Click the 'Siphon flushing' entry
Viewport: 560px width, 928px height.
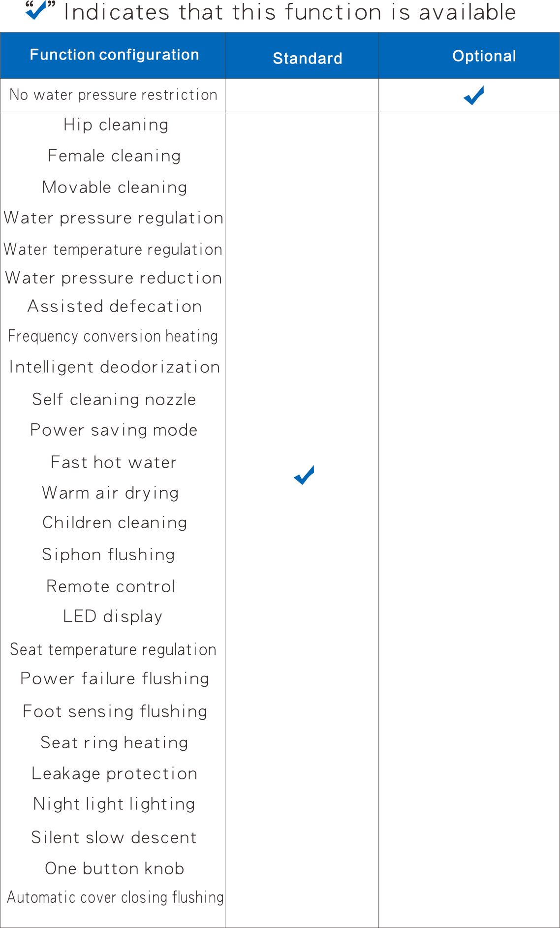[109, 555]
